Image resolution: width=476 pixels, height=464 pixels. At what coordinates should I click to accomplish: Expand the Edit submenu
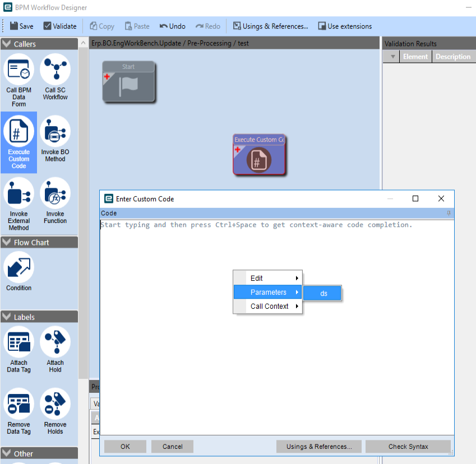[268, 278]
